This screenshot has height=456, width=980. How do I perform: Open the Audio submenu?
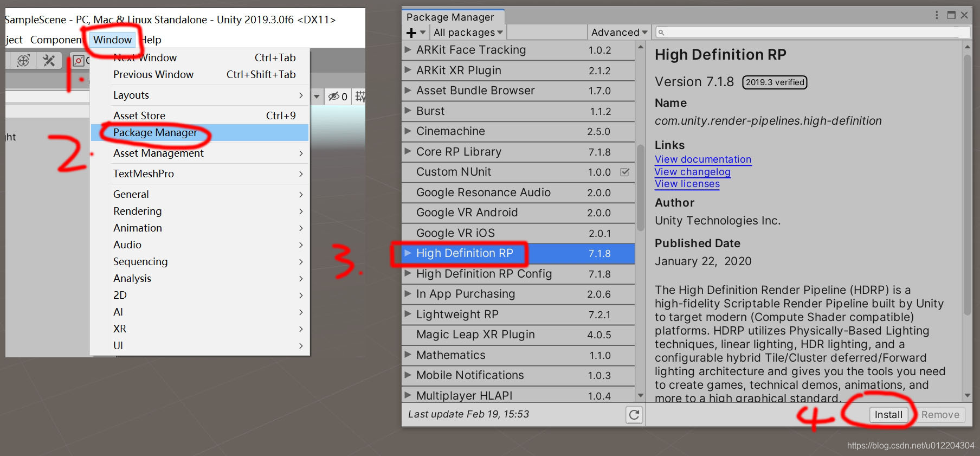click(200, 245)
